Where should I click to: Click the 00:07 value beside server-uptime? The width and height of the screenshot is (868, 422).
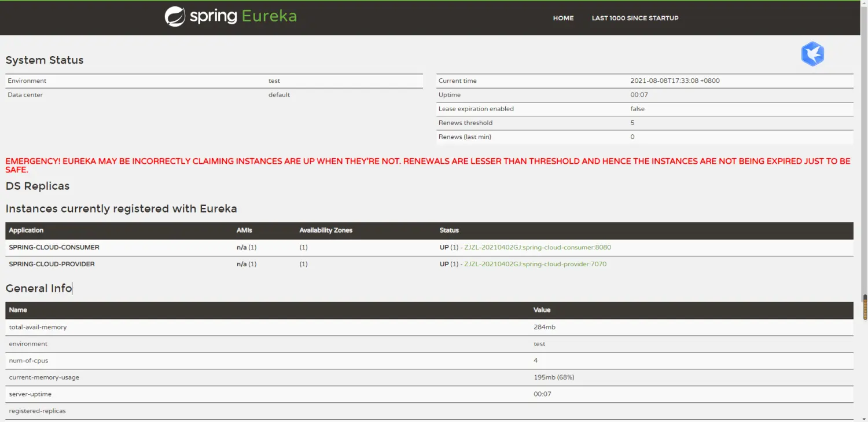(x=542, y=394)
